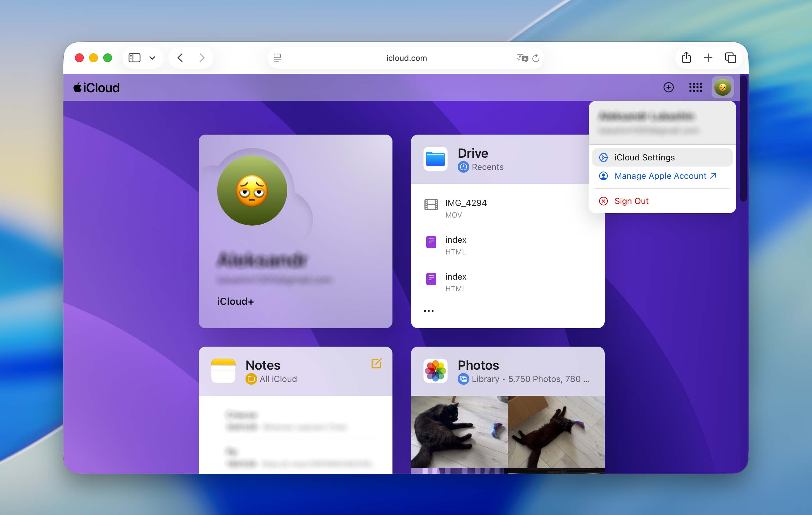The width and height of the screenshot is (812, 515).
Task: Open the right cat photo near the box
Action: coord(556,432)
